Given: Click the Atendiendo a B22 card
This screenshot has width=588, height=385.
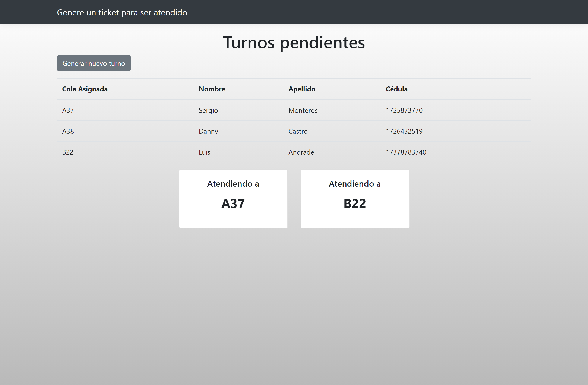Looking at the screenshot, I should click(x=355, y=199).
